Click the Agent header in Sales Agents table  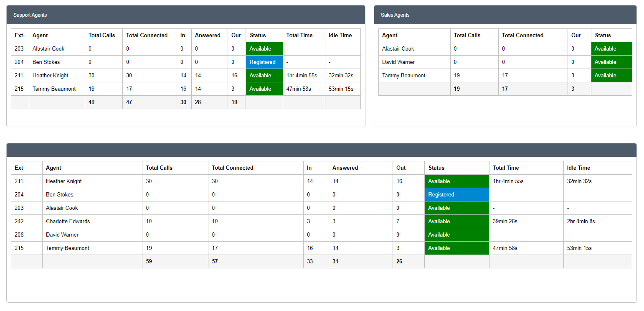(x=390, y=36)
